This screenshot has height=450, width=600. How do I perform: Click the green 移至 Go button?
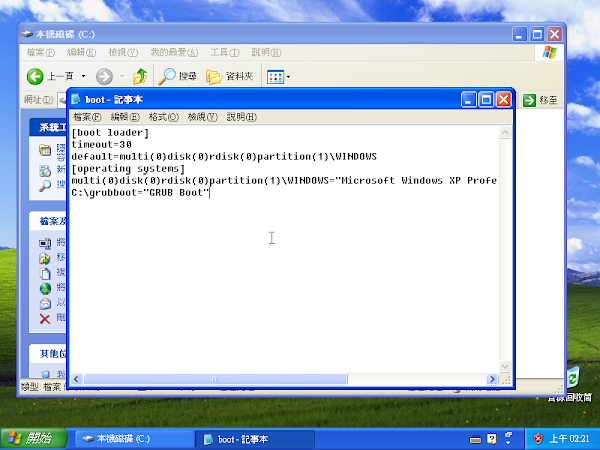[x=540, y=100]
